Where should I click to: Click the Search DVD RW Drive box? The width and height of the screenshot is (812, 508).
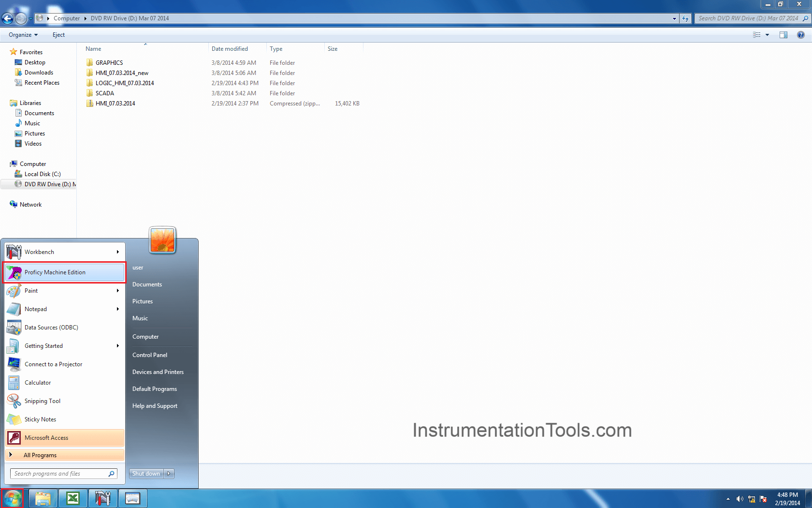coord(752,18)
